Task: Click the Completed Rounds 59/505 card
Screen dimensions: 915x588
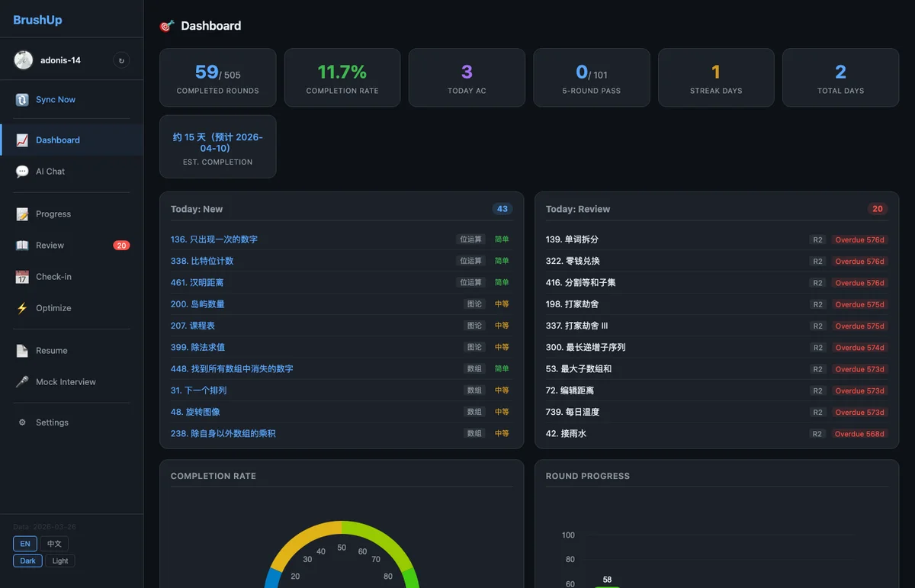Action: pyautogui.click(x=217, y=78)
